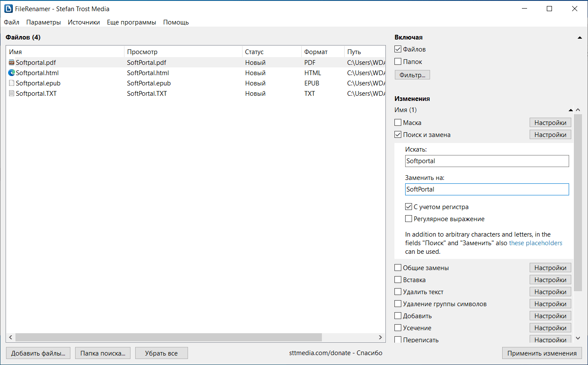The image size is (588, 365).
Task: Click the PDF file icon beside Softportal.pdf
Action: pos(12,63)
